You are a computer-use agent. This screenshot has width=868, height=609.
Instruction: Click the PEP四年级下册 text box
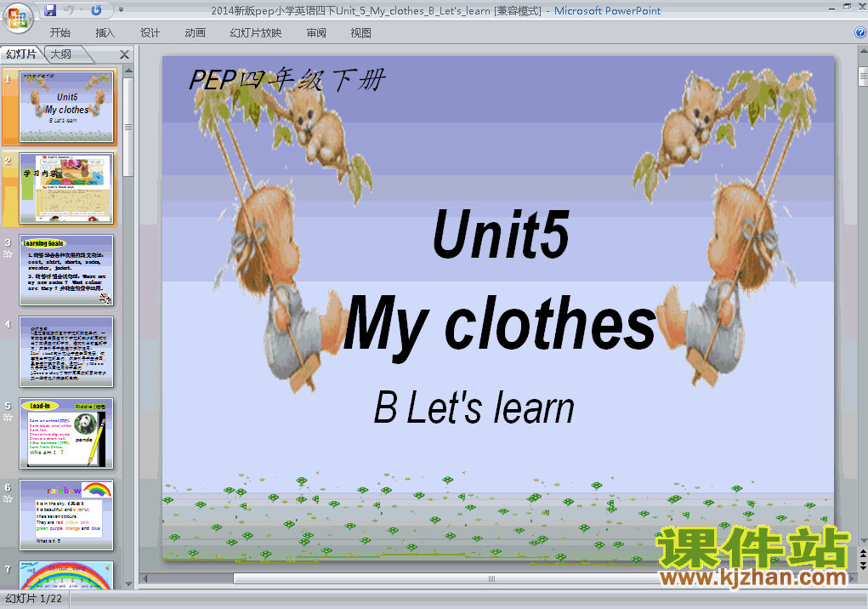tap(286, 80)
